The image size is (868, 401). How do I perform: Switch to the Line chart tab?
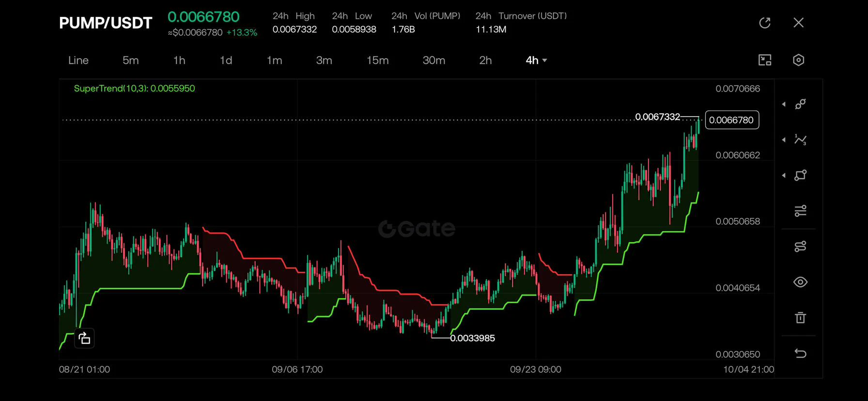click(x=78, y=60)
